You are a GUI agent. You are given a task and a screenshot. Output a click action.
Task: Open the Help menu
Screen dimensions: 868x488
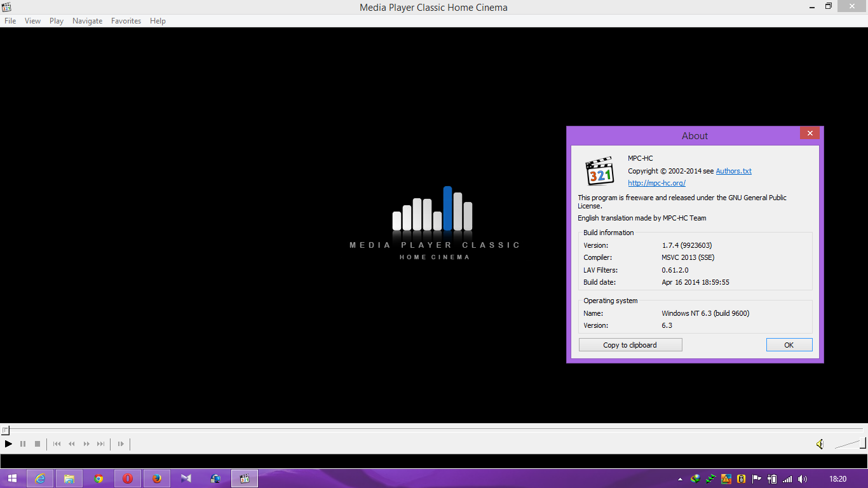click(158, 21)
